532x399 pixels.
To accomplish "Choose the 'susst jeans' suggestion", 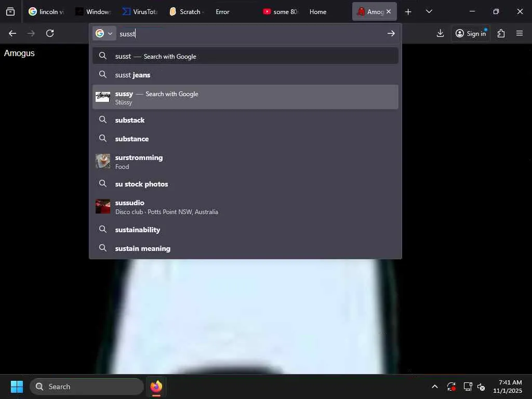I will point(245,75).
